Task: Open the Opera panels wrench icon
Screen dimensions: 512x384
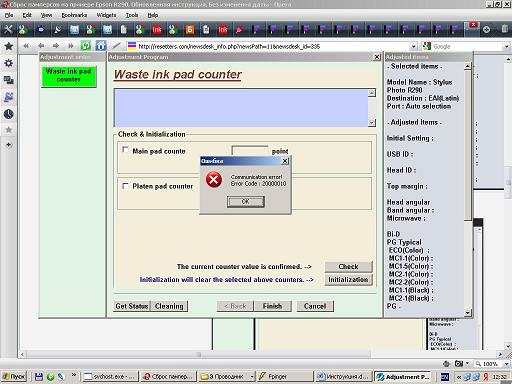Action: click(8, 30)
